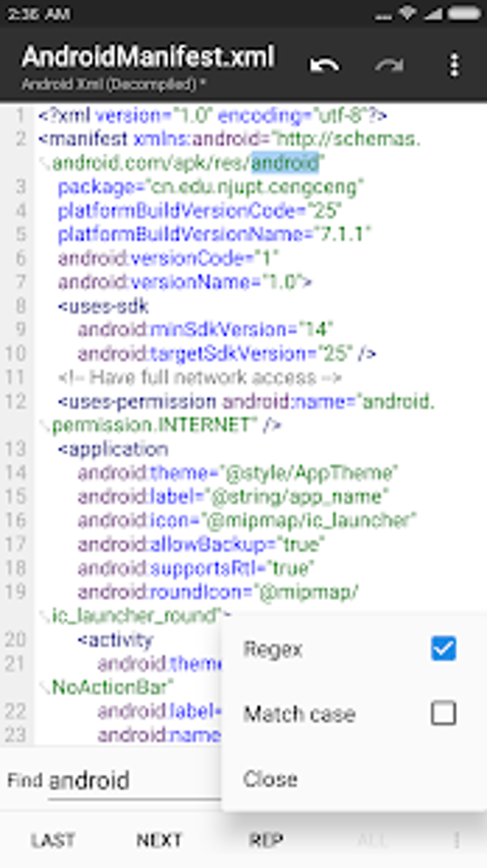Select the Match case menu entry label
Screen dimensions: 487x868
(299, 714)
